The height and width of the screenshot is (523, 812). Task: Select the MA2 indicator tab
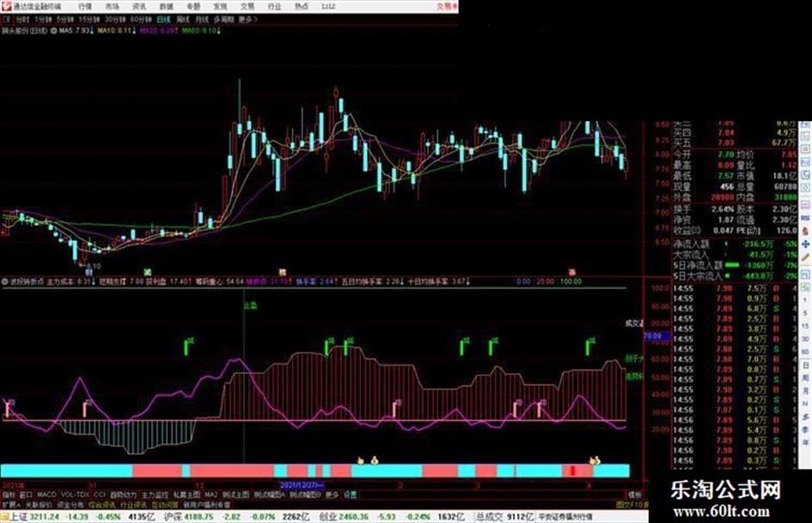(211, 495)
